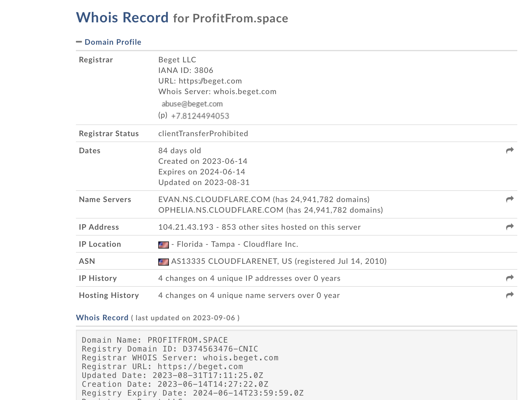This screenshot has height=400, width=532.
Task: Select the OPHELIA.NS.CLOUDFLARE.COM name server entry
Action: click(x=221, y=210)
